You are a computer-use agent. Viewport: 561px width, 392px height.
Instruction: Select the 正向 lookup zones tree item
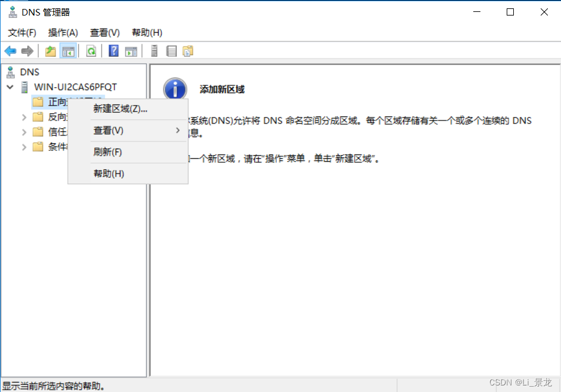tap(57, 102)
